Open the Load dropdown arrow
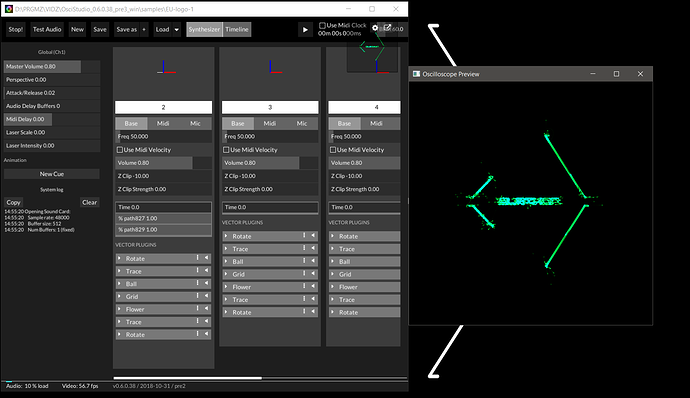690x398 pixels. click(176, 29)
